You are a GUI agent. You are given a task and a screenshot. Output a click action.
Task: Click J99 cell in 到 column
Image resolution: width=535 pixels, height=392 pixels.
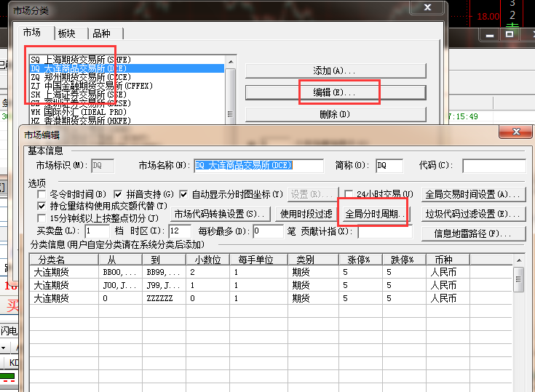(x=164, y=285)
